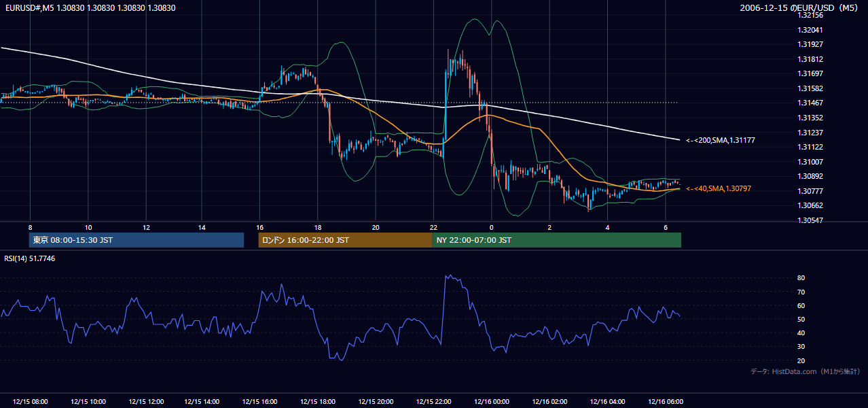Click the 12/15 18:00 date label

[x=318, y=401]
